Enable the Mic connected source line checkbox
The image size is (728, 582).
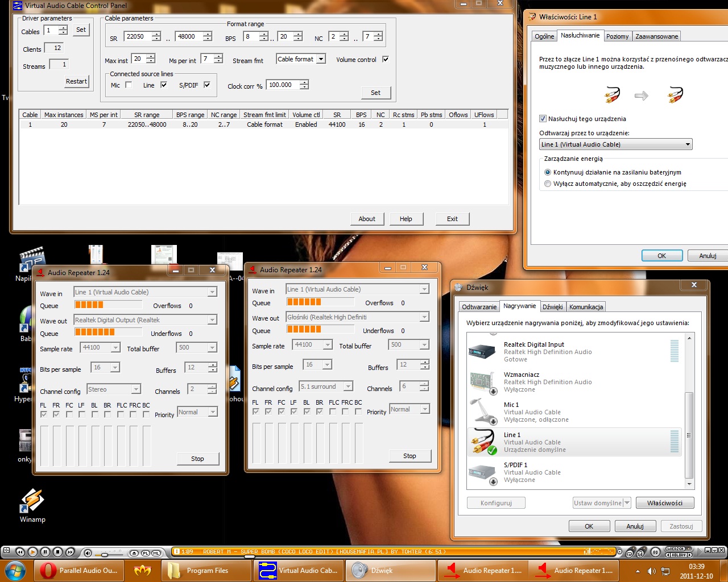tap(129, 85)
